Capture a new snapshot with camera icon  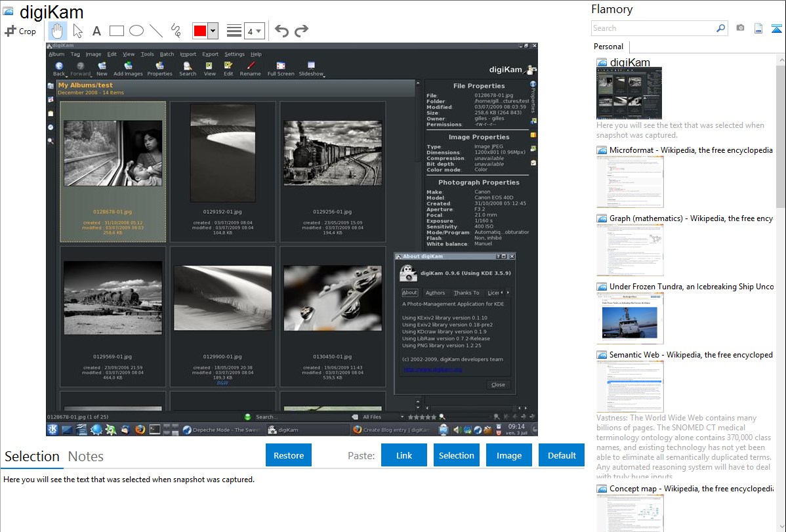pos(740,28)
